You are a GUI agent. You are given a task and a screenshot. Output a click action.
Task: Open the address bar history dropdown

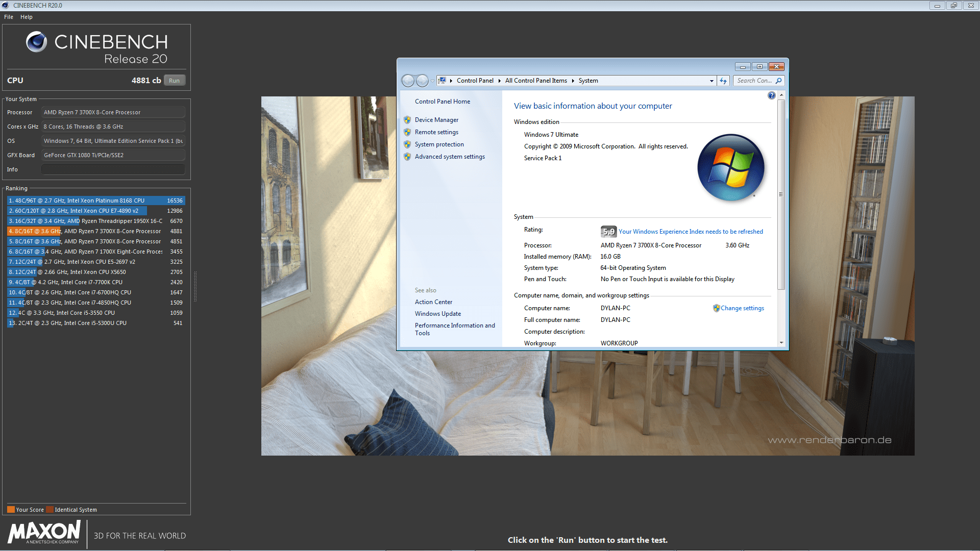[712, 81]
